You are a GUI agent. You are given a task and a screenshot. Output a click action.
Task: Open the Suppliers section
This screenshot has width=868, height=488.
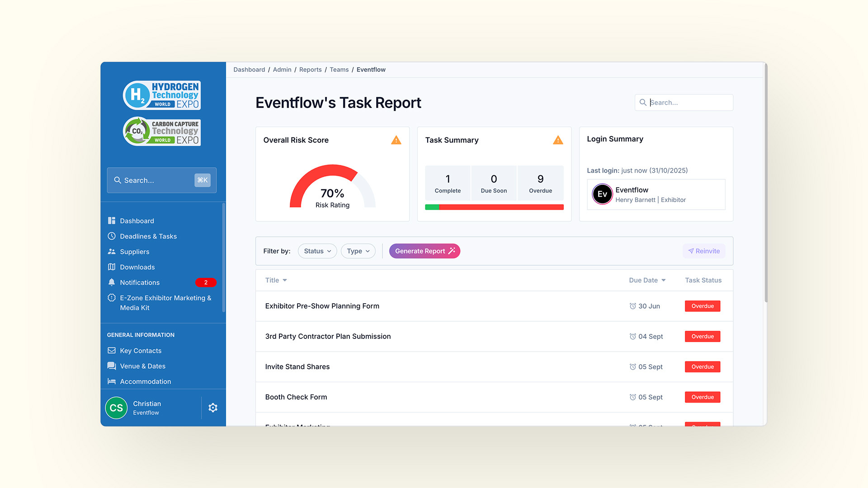[x=134, y=251]
